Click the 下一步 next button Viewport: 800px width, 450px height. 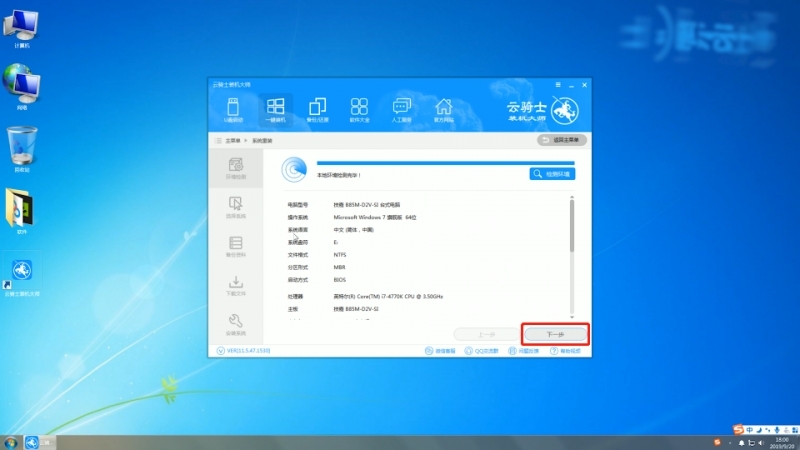[555, 334]
